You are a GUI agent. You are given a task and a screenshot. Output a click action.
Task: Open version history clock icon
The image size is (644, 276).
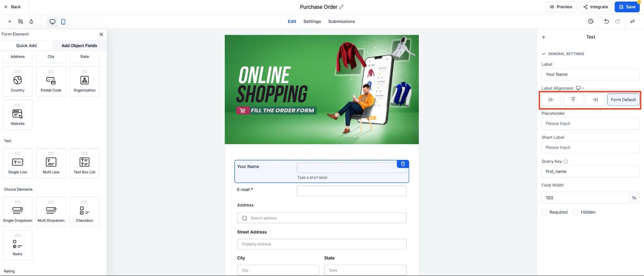coord(591,21)
